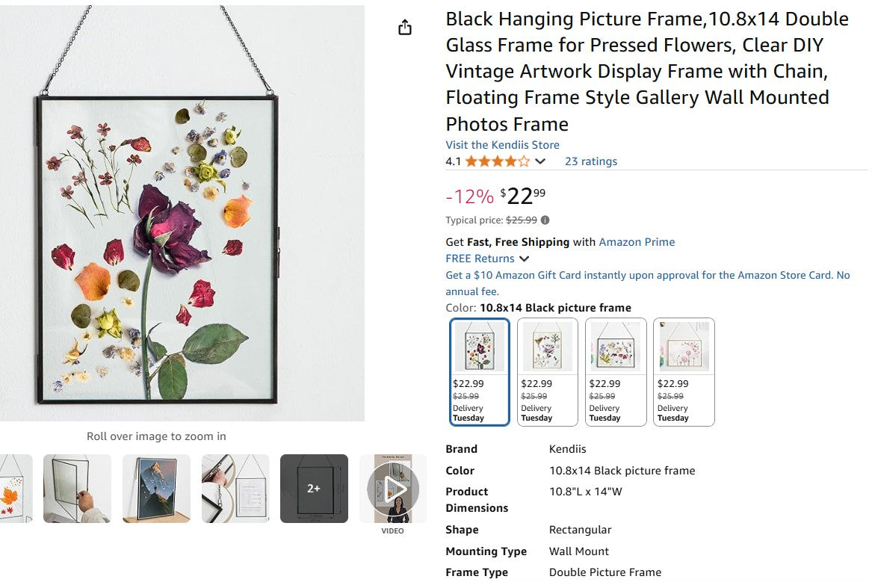Select the mountain artwork frame thumbnail
Image resolution: width=872 pixels, height=588 pixels.
point(156,489)
